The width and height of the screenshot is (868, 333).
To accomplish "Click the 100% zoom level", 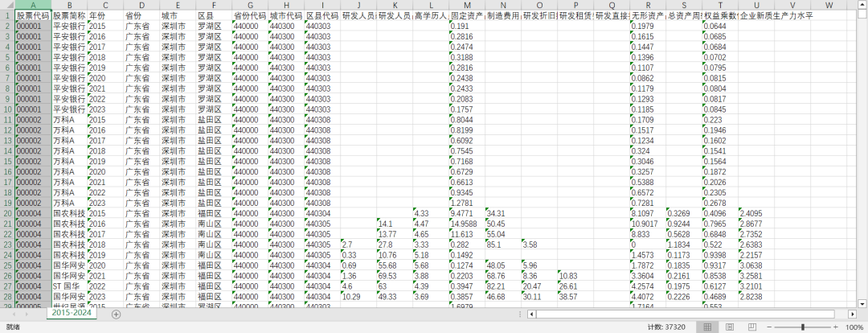I will tap(854, 327).
